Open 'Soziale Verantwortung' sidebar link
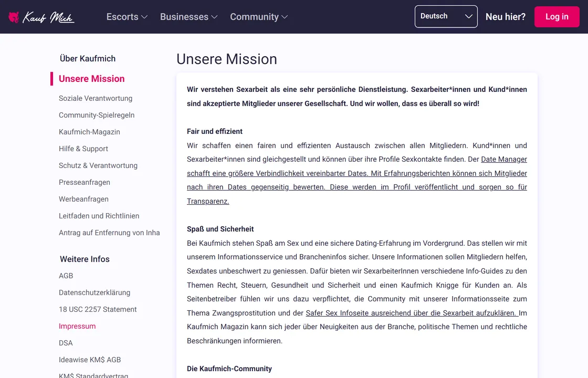The width and height of the screenshot is (588, 378). pyautogui.click(x=96, y=98)
